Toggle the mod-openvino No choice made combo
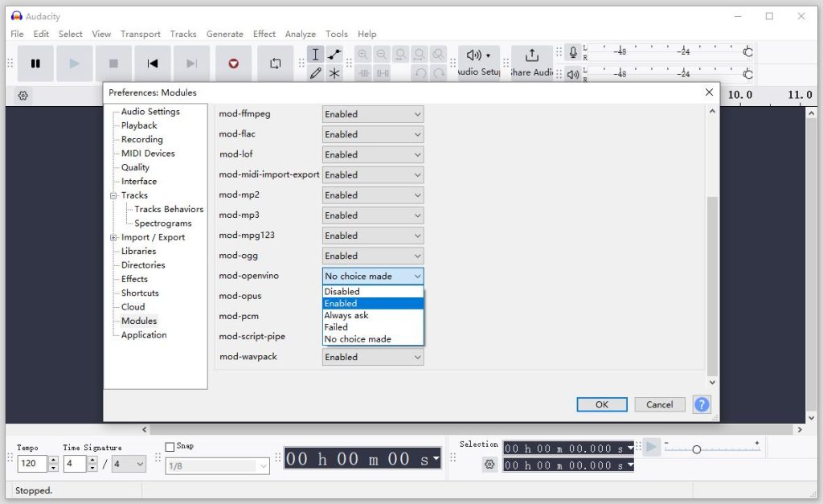823x504 pixels. point(373,277)
